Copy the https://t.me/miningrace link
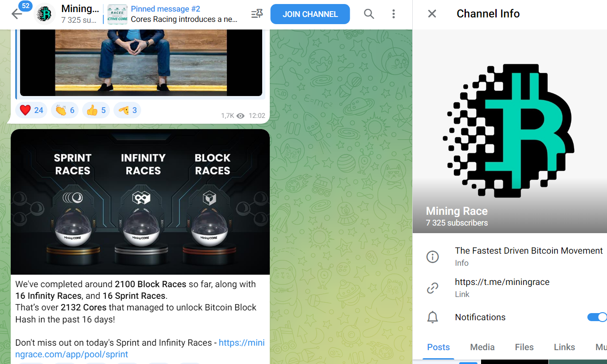607x364 pixels. tap(502, 282)
